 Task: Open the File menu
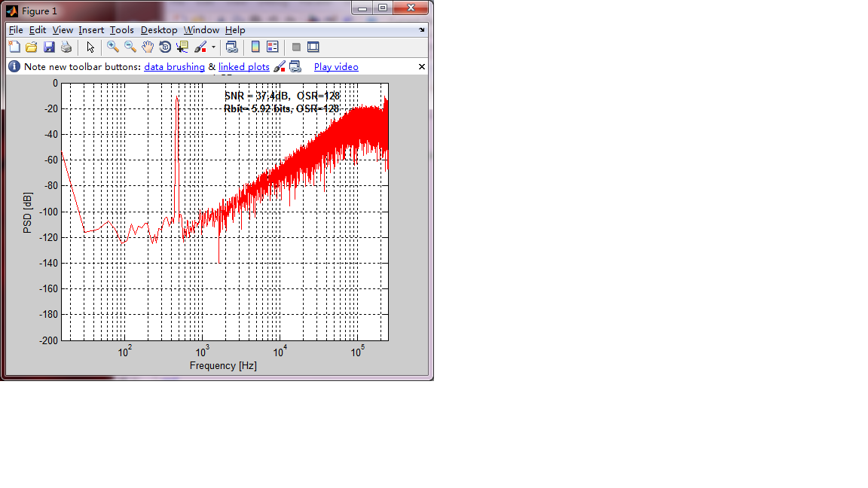coord(16,30)
